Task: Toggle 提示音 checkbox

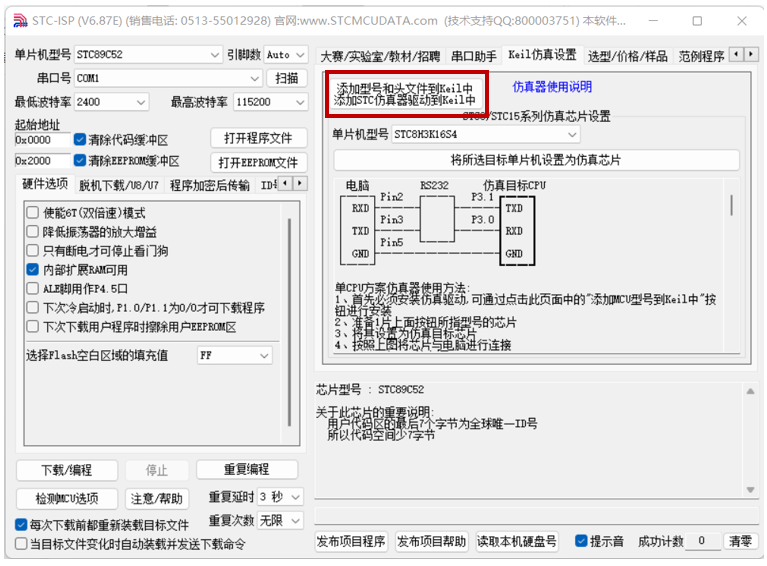Action: (581, 541)
